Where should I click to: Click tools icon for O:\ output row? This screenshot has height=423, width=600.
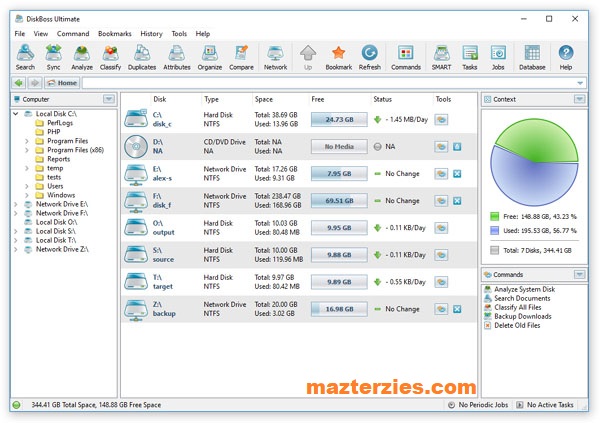click(441, 228)
